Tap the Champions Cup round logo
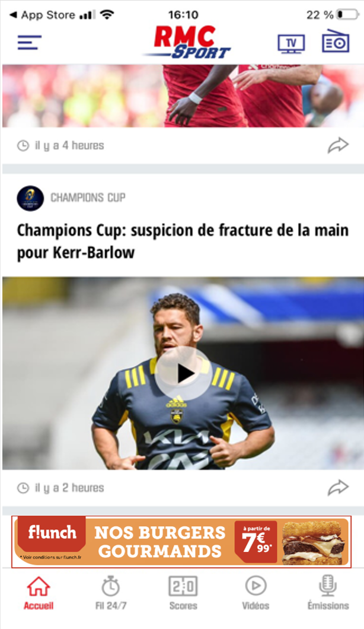 click(x=30, y=198)
